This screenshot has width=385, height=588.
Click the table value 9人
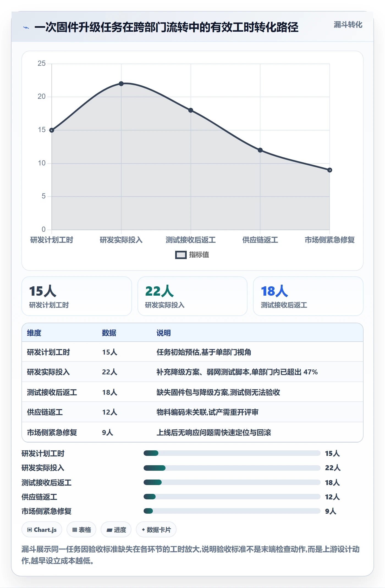(x=108, y=432)
